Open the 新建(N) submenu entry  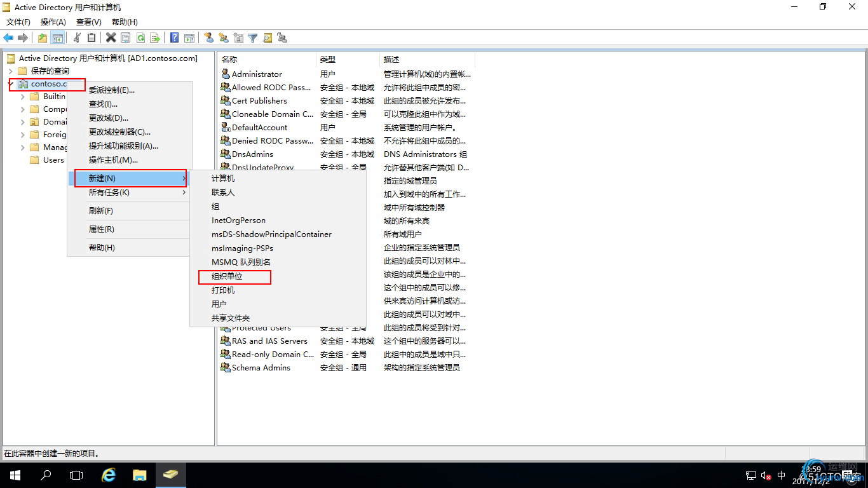(x=129, y=179)
